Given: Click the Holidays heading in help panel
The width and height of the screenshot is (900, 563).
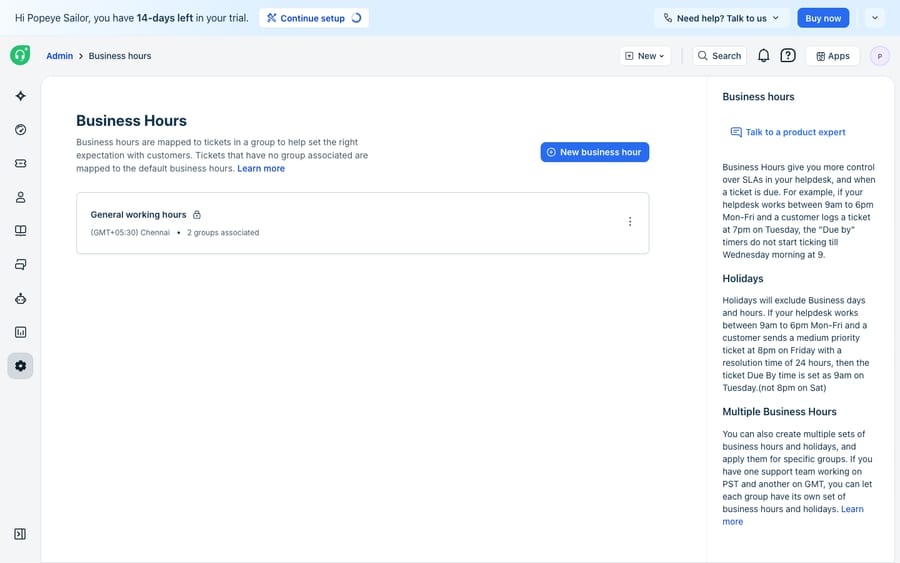Looking at the screenshot, I should pos(743,278).
